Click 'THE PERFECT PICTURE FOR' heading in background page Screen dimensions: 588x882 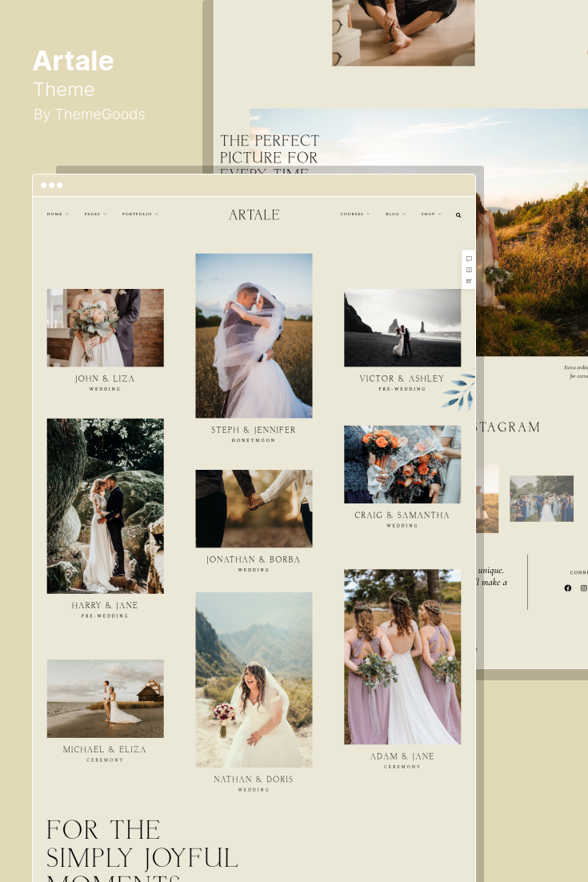tap(270, 149)
